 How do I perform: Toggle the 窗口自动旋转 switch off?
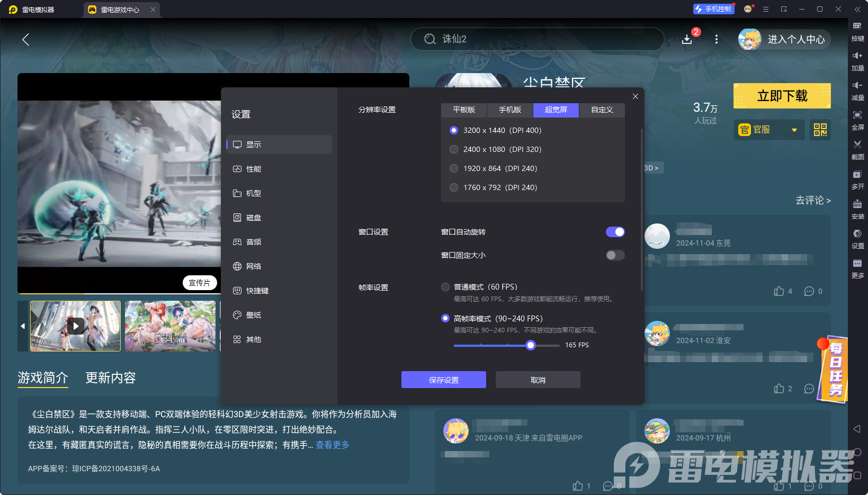coord(615,232)
